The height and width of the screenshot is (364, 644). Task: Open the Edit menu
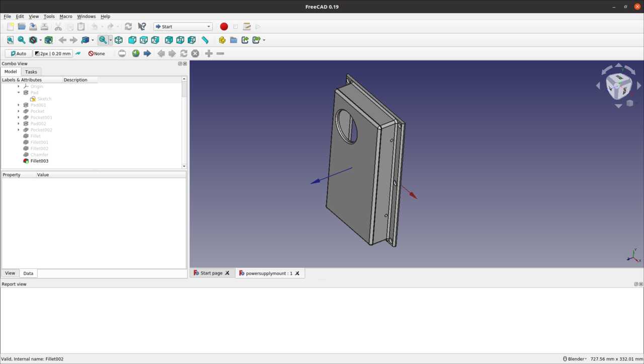pyautogui.click(x=20, y=16)
